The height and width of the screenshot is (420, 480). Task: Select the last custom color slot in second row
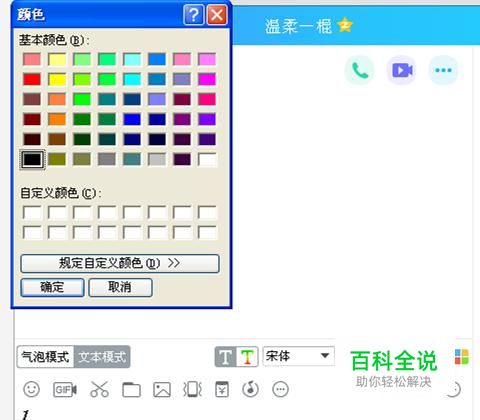click(x=207, y=233)
